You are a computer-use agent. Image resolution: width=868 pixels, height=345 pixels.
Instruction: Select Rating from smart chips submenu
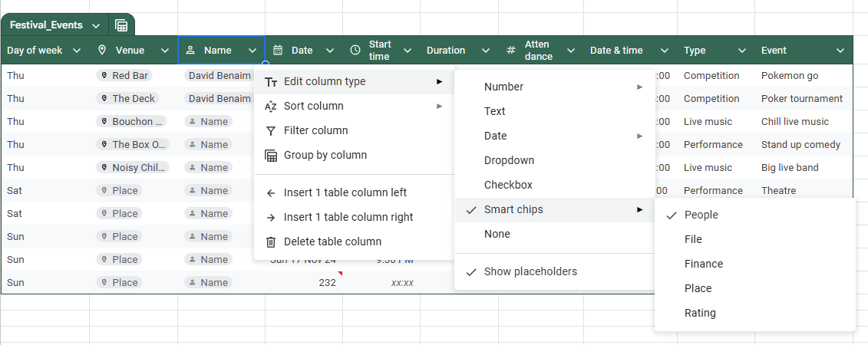pos(700,313)
